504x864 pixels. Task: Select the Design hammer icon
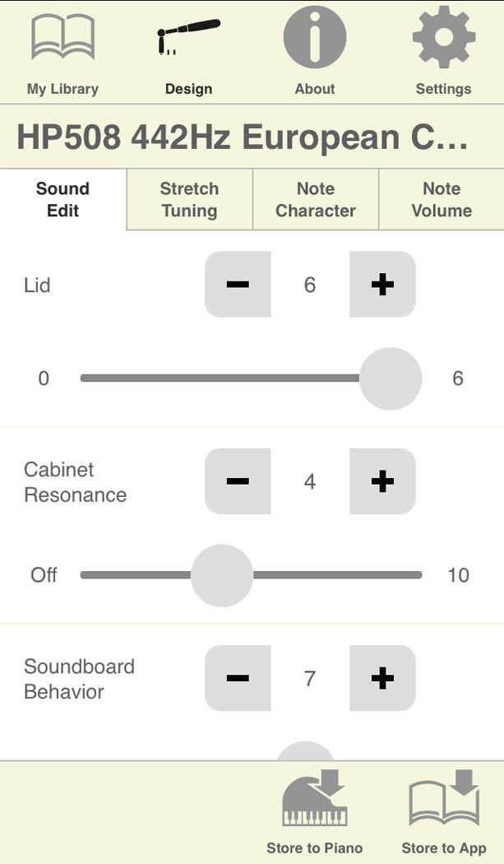tap(189, 37)
